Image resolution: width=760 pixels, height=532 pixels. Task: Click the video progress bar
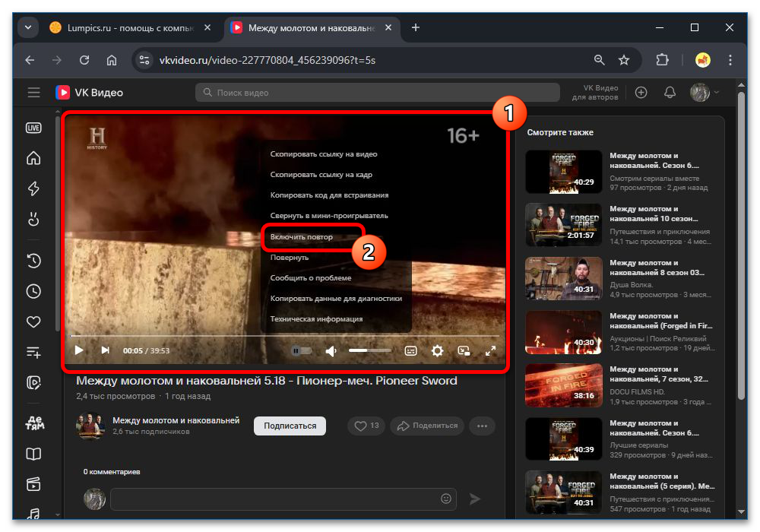[x=285, y=335]
